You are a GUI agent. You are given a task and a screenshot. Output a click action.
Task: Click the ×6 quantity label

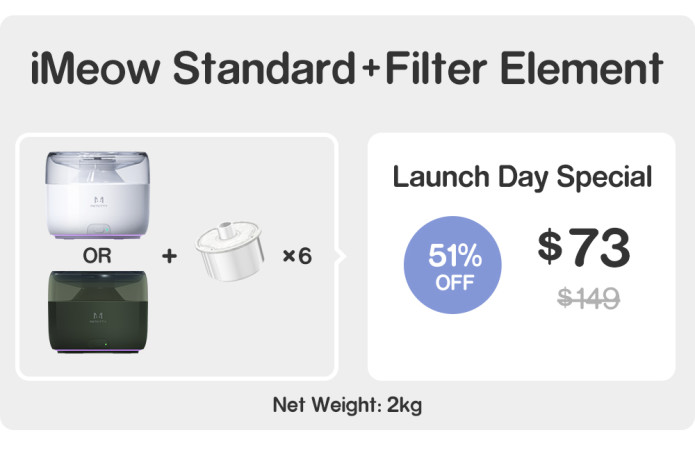[297, 256]
